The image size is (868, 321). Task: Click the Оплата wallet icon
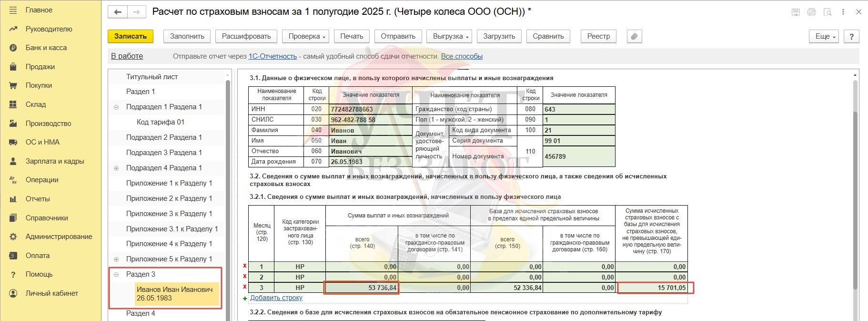pos(13,256)
